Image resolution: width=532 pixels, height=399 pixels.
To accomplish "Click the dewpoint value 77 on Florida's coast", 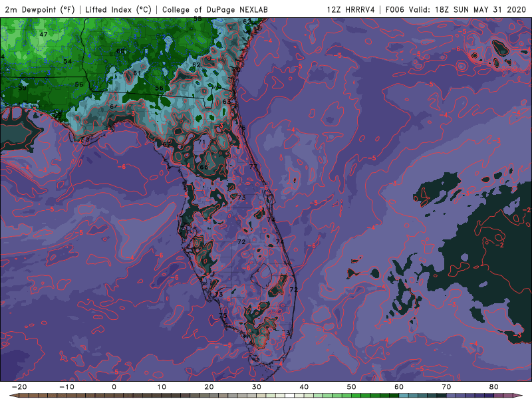I will click(x=253, y=167).
